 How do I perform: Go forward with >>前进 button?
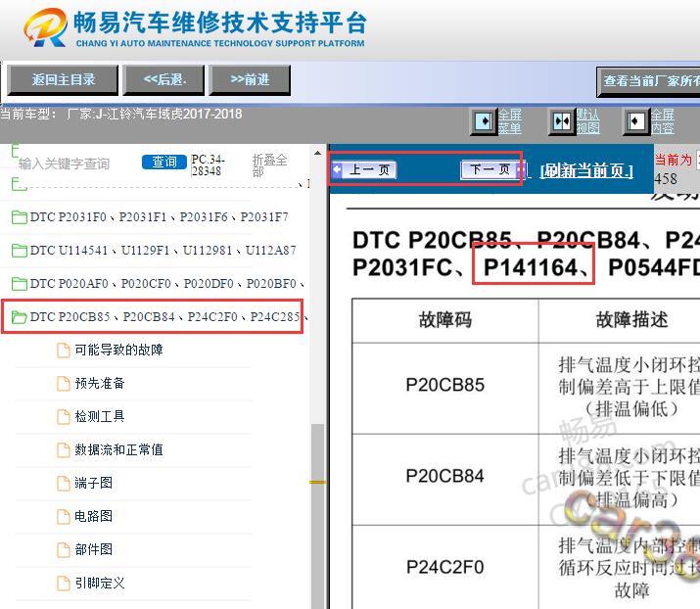tap(250, 80)
